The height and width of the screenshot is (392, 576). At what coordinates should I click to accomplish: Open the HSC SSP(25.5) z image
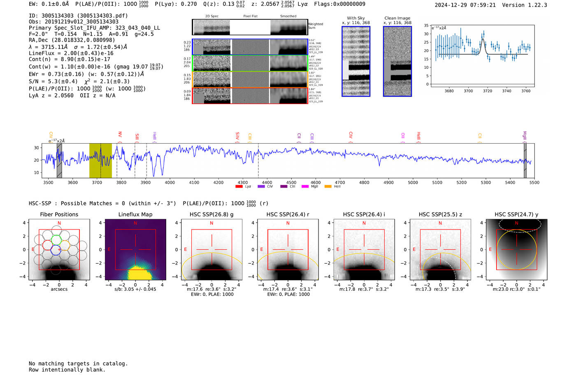pos(440,249)
